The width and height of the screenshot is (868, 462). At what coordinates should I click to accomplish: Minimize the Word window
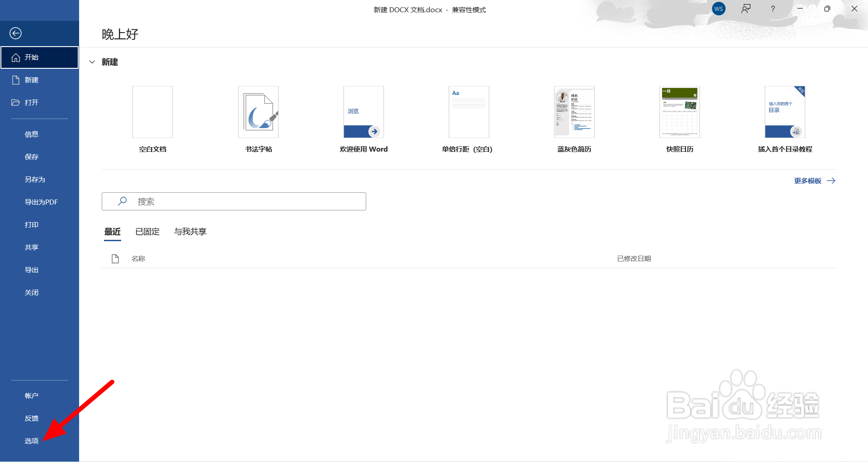(x=800, y=9)
